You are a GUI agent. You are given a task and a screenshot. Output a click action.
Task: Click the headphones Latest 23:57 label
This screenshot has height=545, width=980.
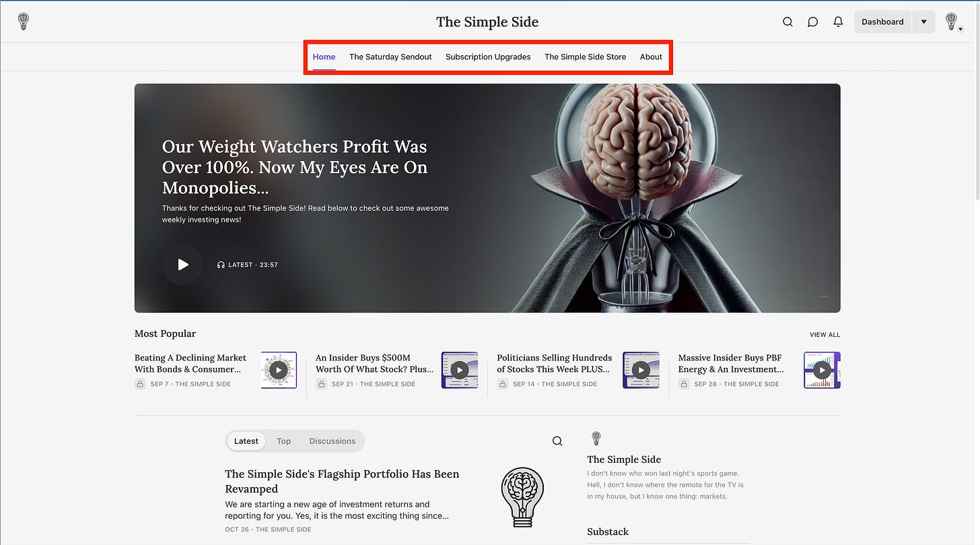[x=248, y=265]
